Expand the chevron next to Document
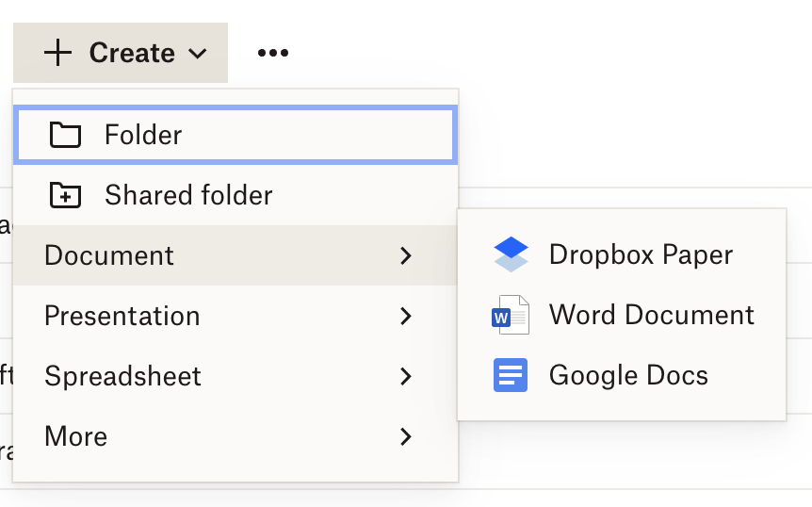 [x=406, y=255]
